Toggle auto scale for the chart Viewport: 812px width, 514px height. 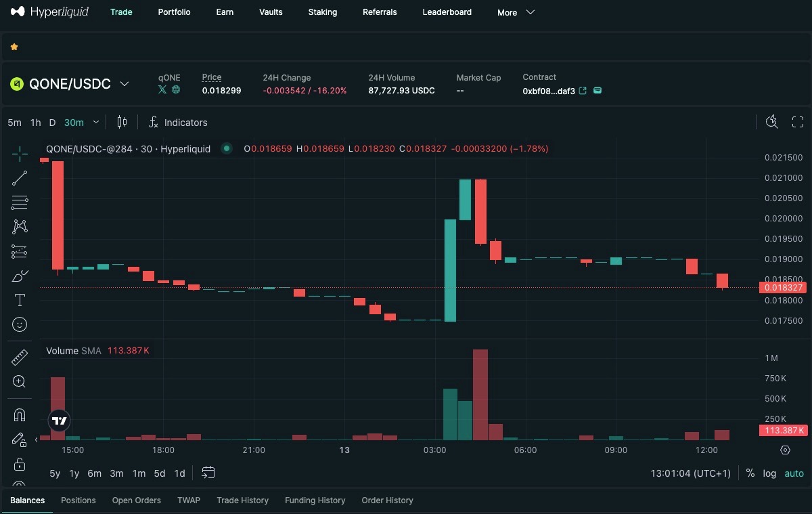(x=794, y=473)
